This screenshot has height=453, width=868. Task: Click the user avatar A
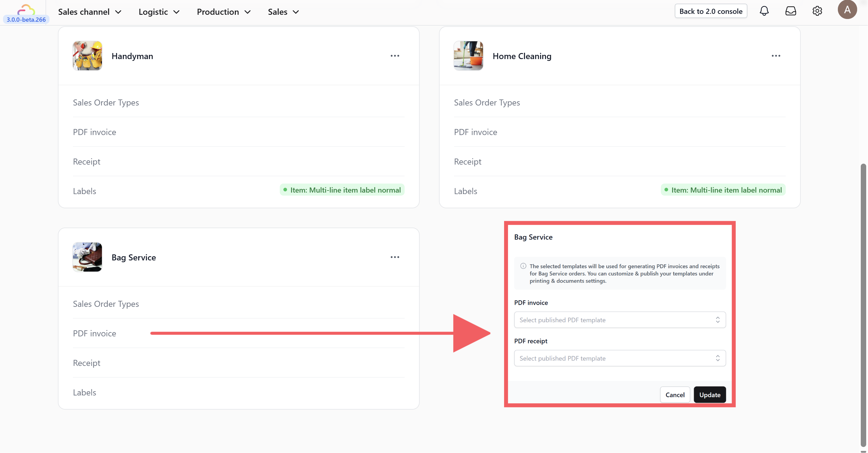tap(847, 9)
